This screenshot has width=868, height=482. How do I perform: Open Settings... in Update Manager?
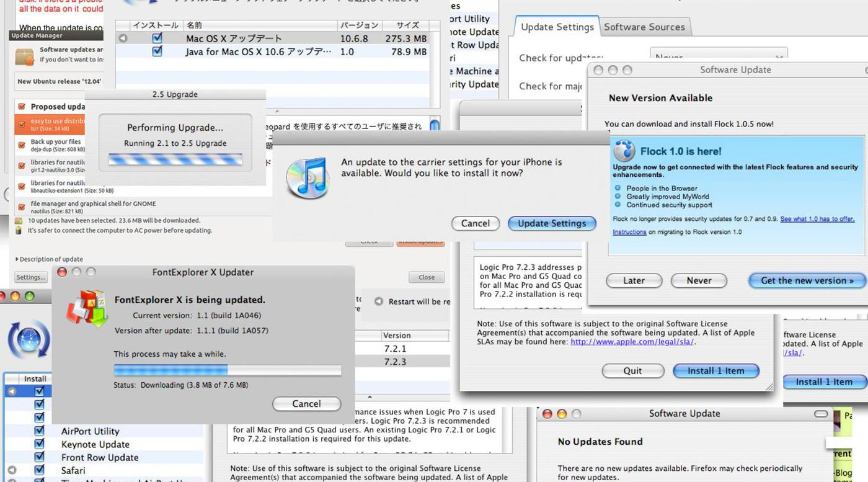click(31, 277)
